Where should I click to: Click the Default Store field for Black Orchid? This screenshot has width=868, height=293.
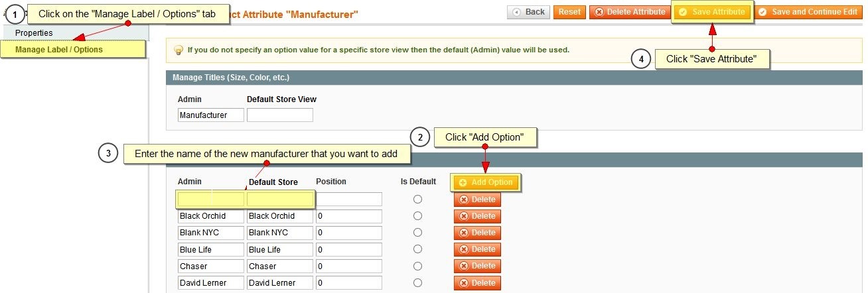pyautogui.click(x=280, y=216)
